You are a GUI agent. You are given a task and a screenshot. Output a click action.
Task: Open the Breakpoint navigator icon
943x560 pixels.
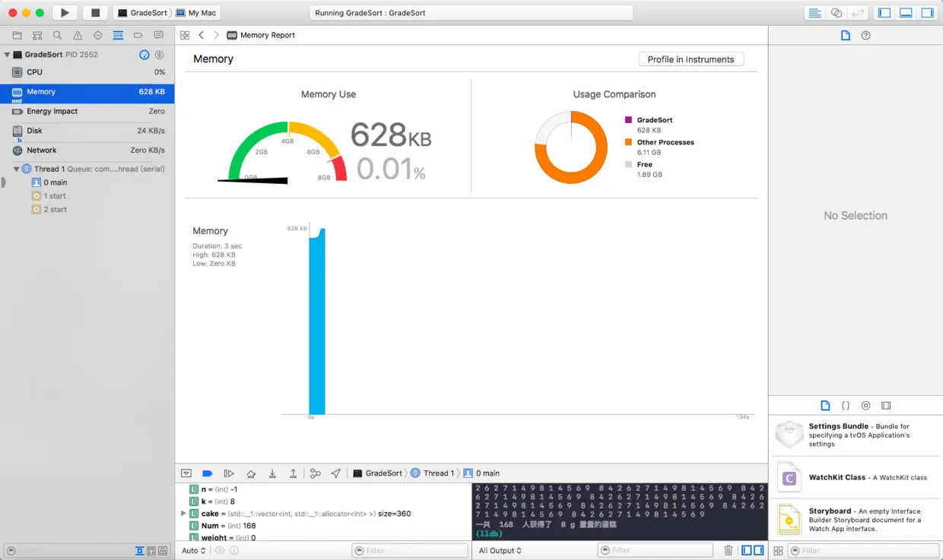point(138,35)
